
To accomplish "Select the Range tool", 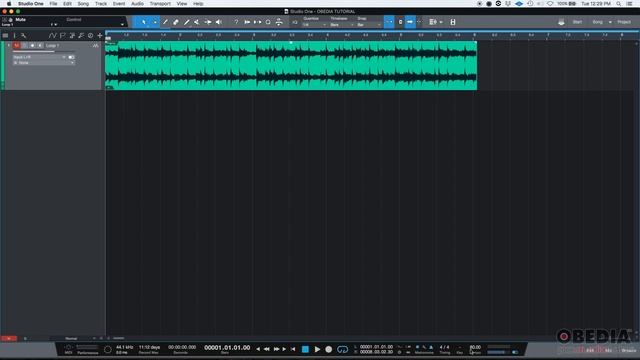I will pos(155,22).
